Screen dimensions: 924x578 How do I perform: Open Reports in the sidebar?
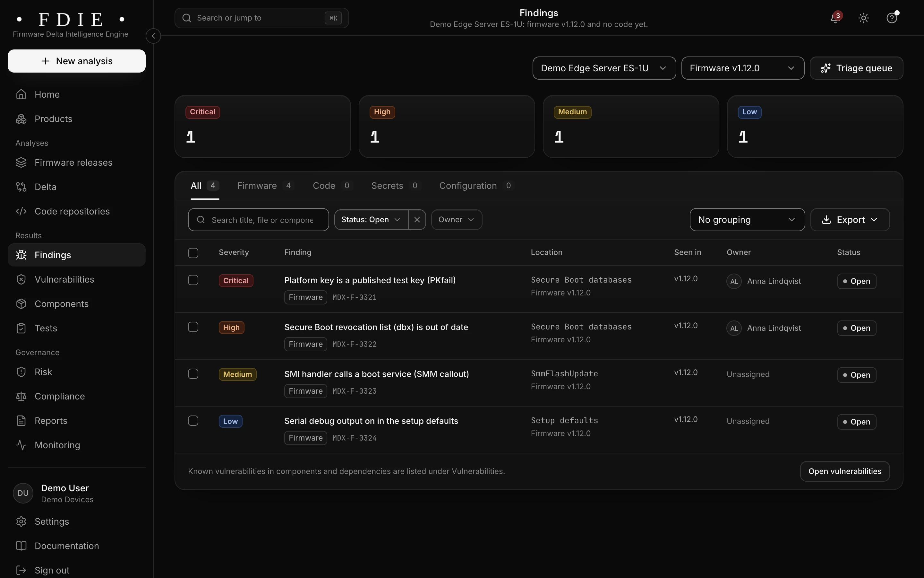pos(76,421)
